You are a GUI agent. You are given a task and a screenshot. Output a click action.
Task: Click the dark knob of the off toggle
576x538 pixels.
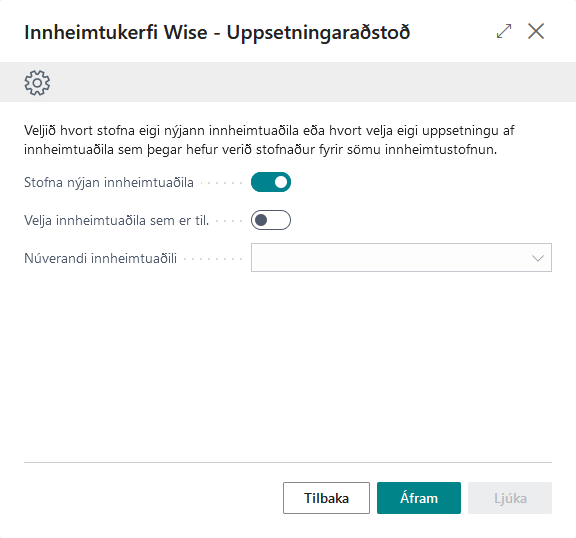(x=261, y=220)
